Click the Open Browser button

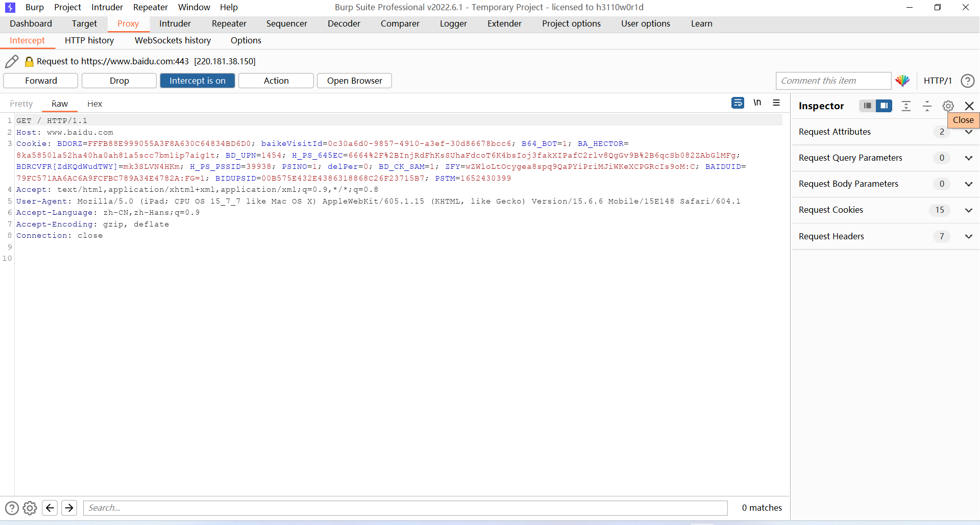coord(355,81)
